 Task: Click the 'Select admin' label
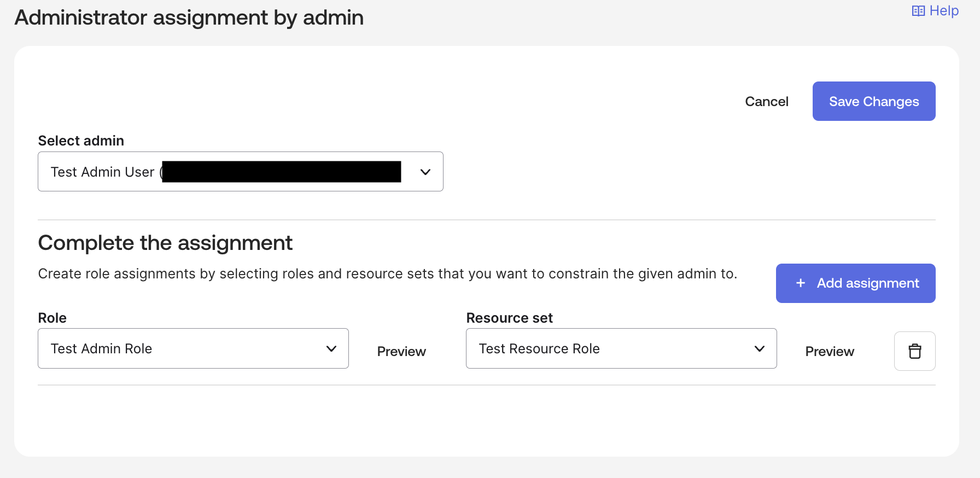tap(81, 141)
